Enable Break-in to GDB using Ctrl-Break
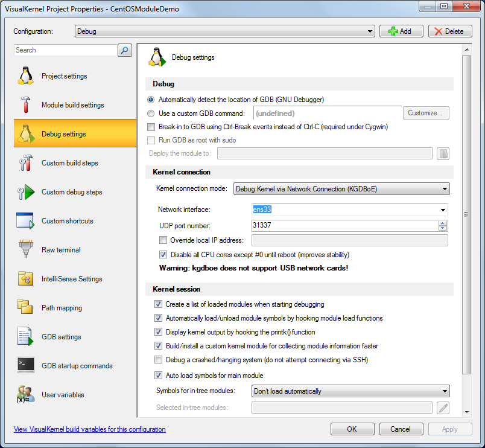 151,127
